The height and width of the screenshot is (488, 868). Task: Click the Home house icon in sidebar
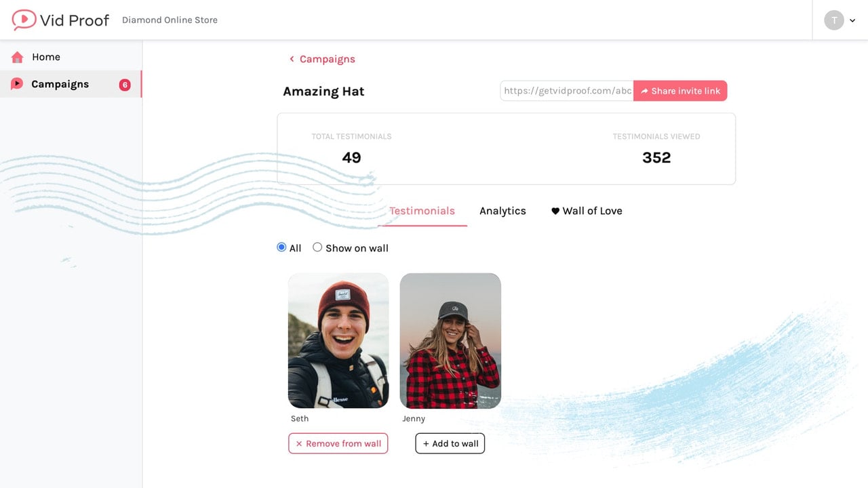[x=18, y=57]
